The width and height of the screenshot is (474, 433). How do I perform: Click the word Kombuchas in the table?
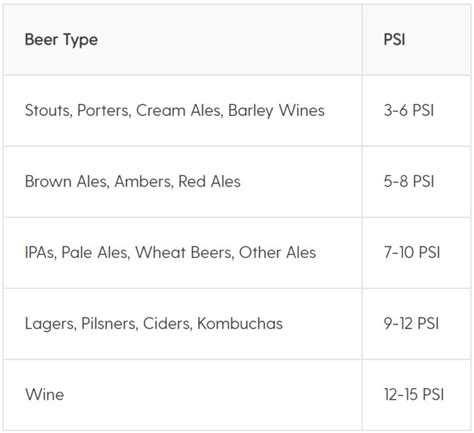pos(240,324)
